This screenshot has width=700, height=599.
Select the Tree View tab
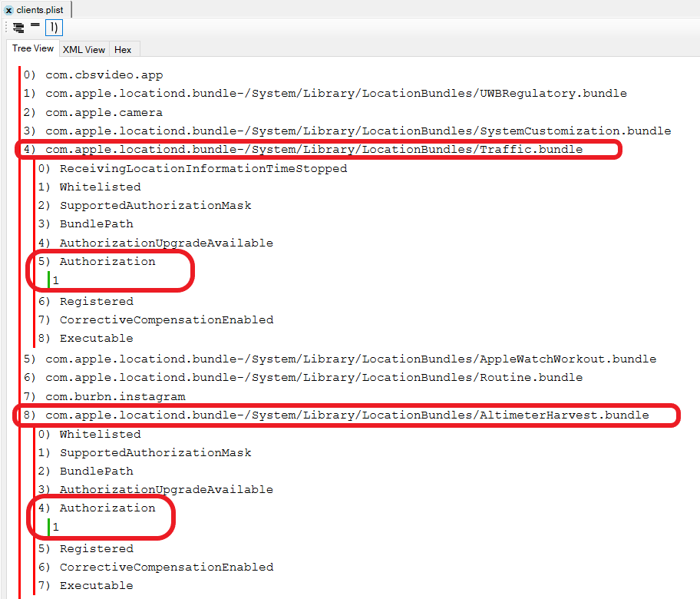[x=33, y=48]
